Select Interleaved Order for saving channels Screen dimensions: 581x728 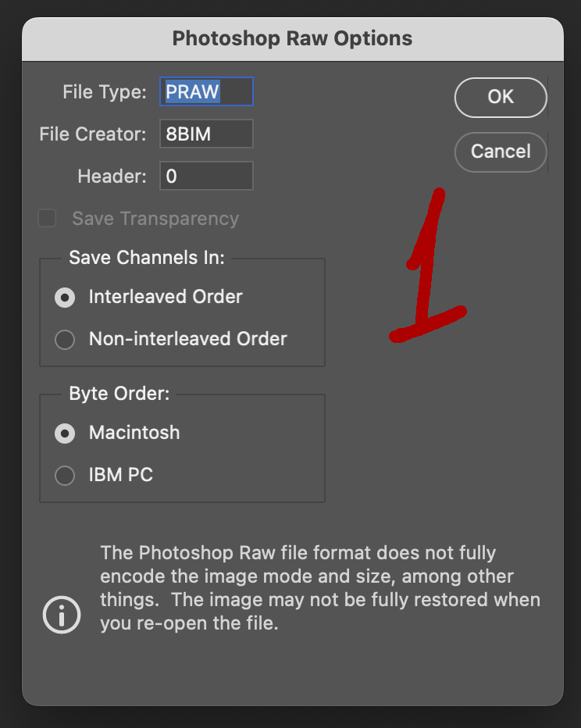(65, 298)
